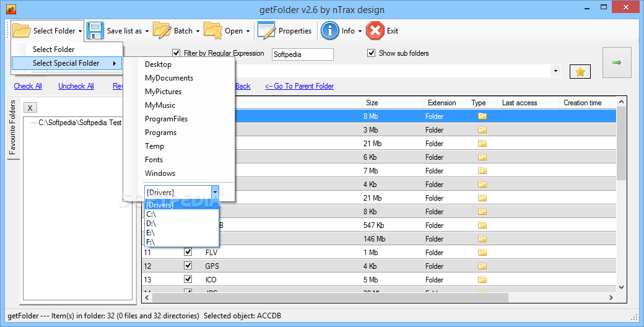Click the regular expression Softpedia text field

point(303,54)
